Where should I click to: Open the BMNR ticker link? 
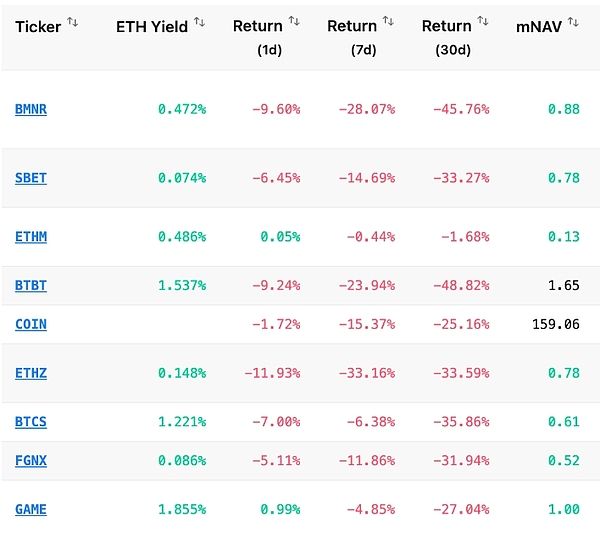pyautogui.click(x=31, y=109)
